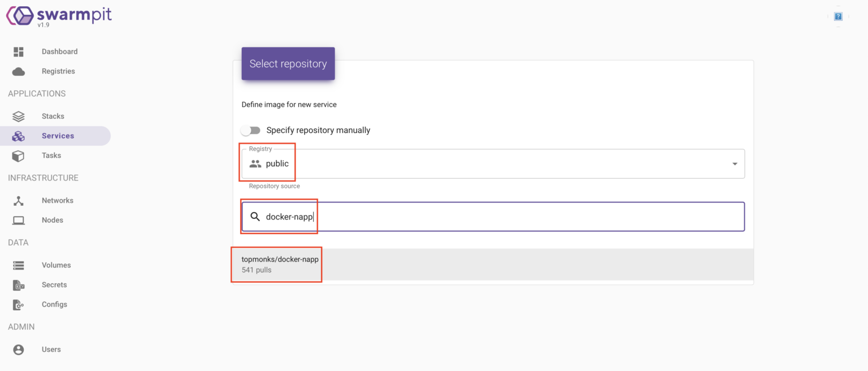Click the Users account icon

coord(19,350)
